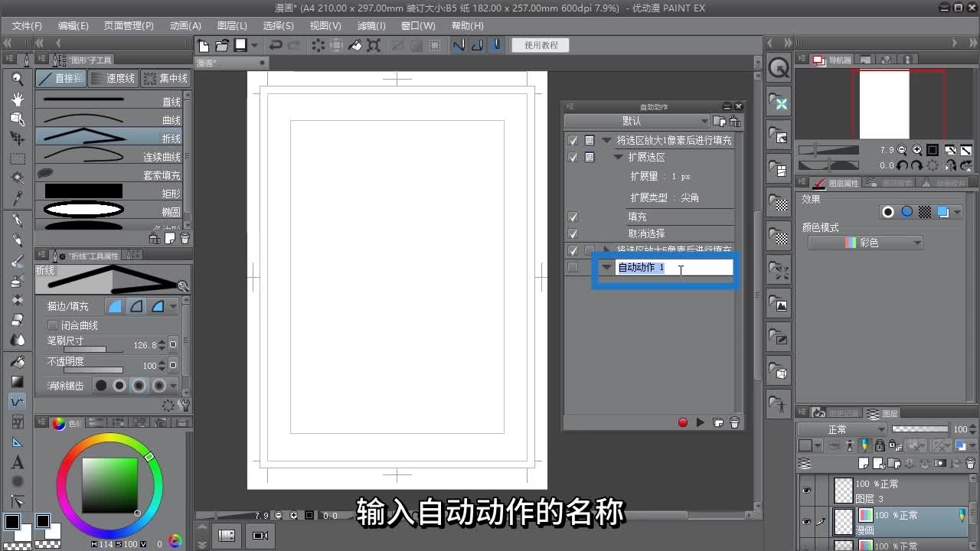The width and height of the screenshot is (980, 551).
Task: Select the eyedropper tool
Action: pyautogui.click(x=18, y=198)
